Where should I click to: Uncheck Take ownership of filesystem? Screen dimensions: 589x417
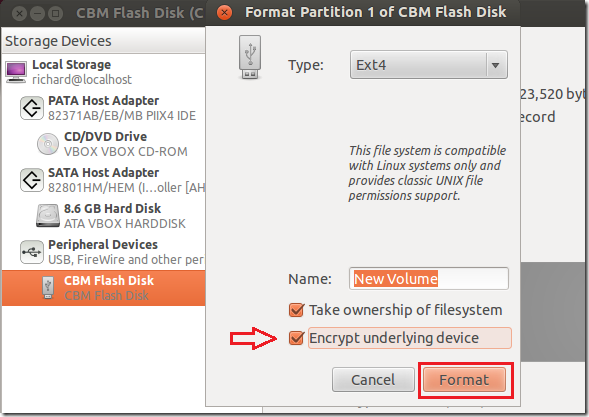296,310
